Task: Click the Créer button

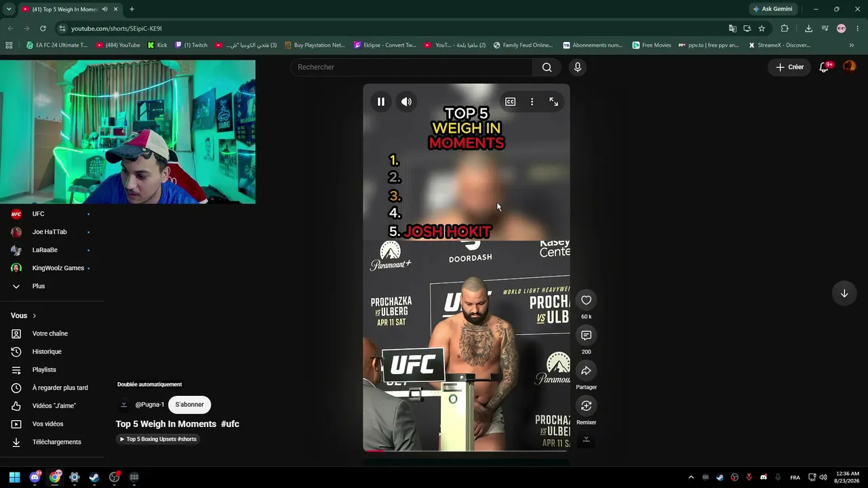Action: tap(790, 67)
